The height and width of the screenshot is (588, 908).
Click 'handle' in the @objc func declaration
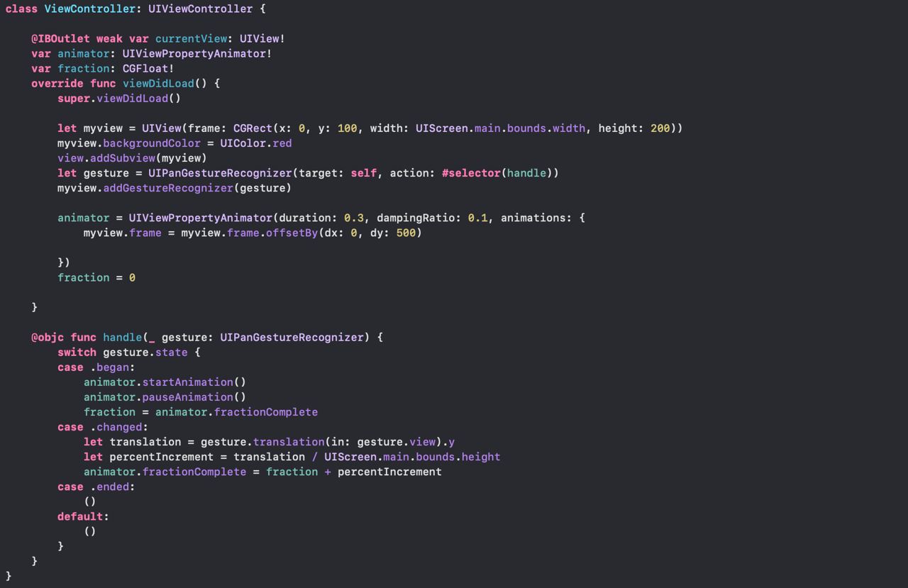coord(123,338)
